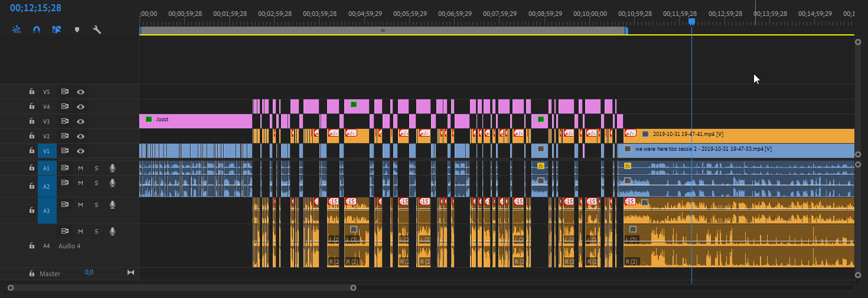Click the Joost clip on V3
868x298 pixels.
point(195,119)
